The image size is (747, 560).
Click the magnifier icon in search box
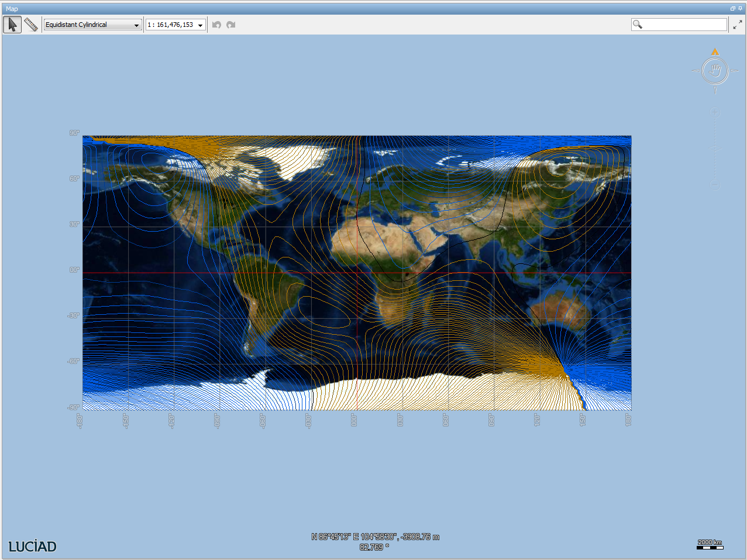[x=638, y=25]
